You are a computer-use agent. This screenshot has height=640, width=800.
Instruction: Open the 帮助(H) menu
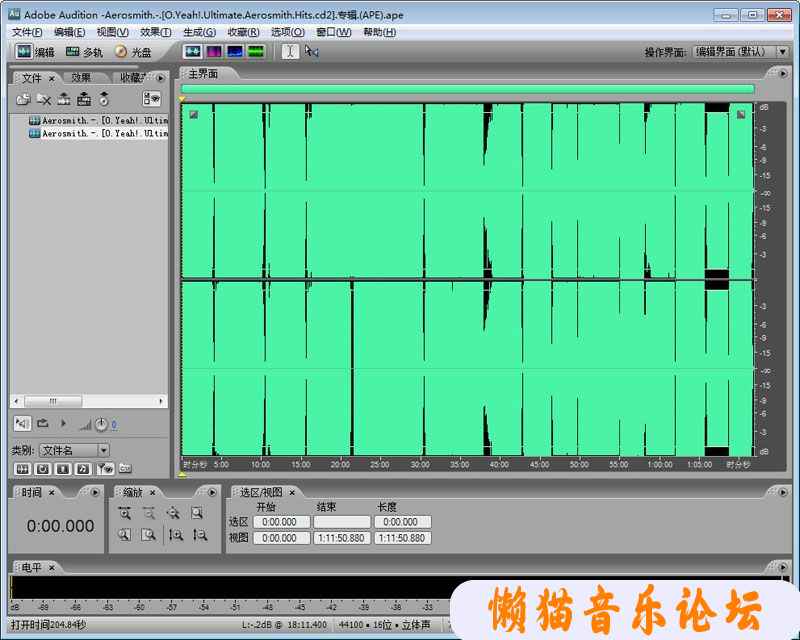(380, 32)
